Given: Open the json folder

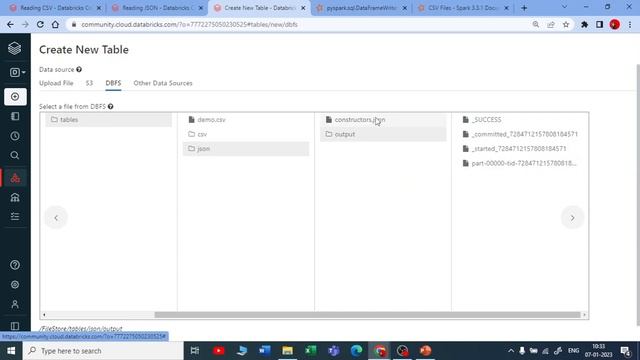Looking at the screenshot, I should (246, 149).
